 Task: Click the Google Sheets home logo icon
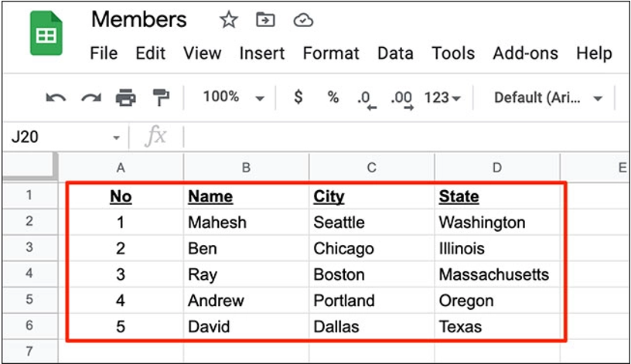[x=46, y=35]
